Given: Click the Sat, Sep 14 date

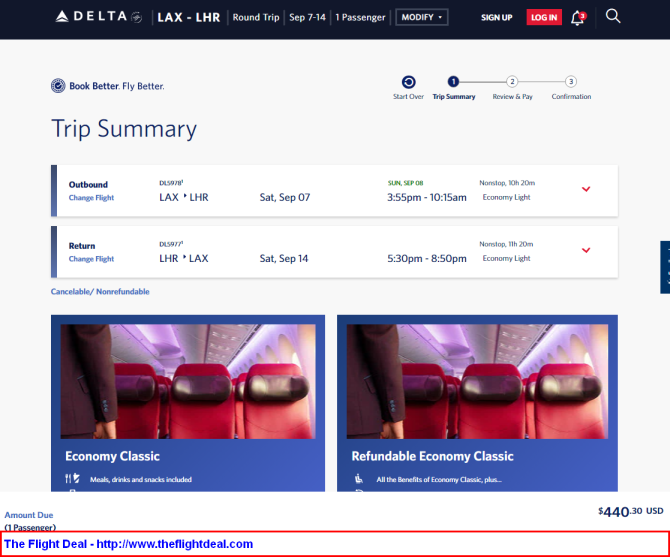Looking at the screenshot, I should tap(284, 258).
